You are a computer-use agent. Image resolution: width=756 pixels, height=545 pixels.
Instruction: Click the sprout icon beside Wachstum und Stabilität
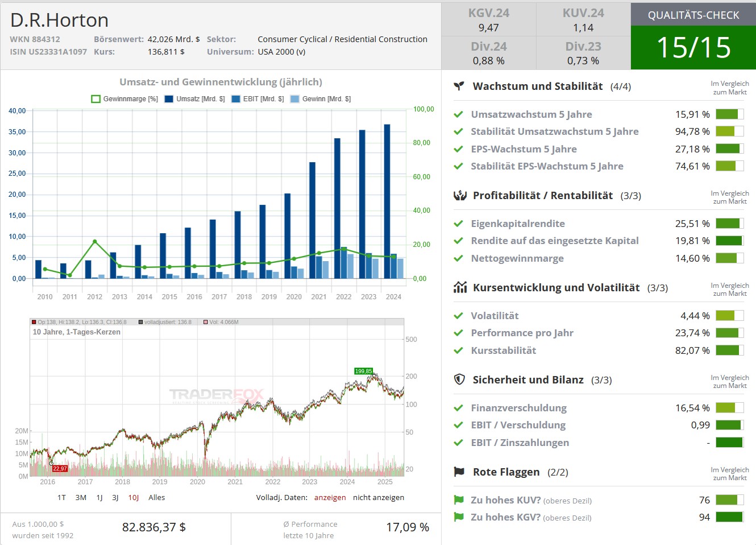(x=459, y=86)
